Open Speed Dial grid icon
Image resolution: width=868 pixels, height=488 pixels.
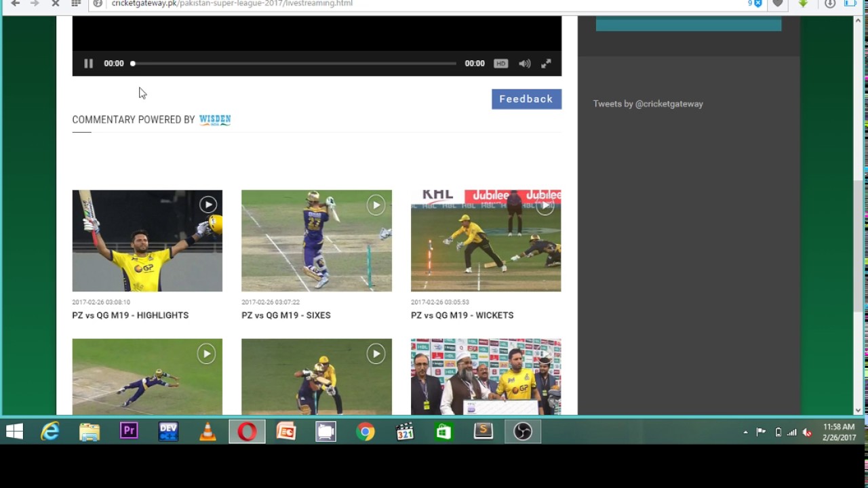(76, 3)
